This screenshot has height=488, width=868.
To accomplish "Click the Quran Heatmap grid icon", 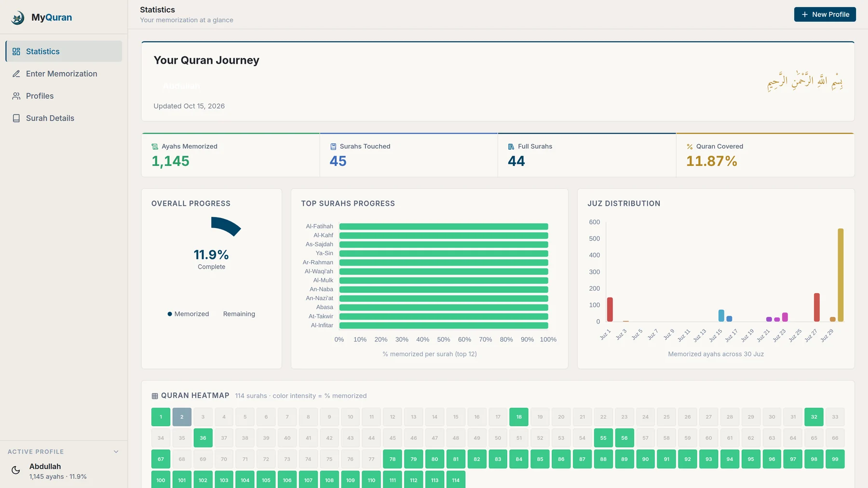I will tap(155, 396).
